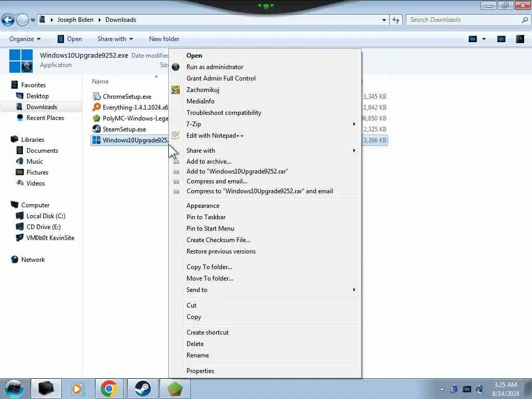Choose Pin to Start Menu
Viewport: 532px width, 399px height.
point(210,229)
